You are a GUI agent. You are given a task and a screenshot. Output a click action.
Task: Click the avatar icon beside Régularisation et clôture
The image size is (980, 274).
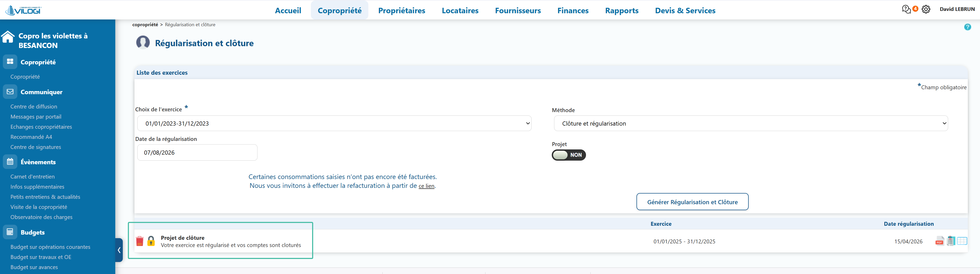143,42
